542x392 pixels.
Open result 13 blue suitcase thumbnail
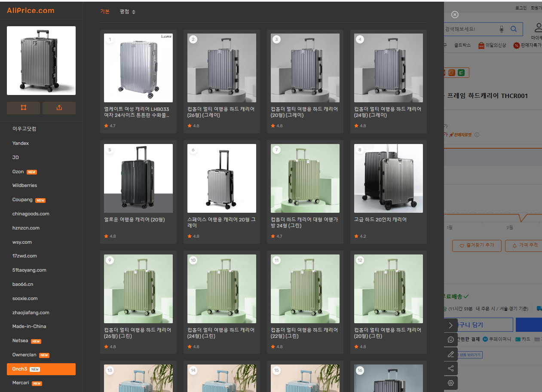[138, 378]
